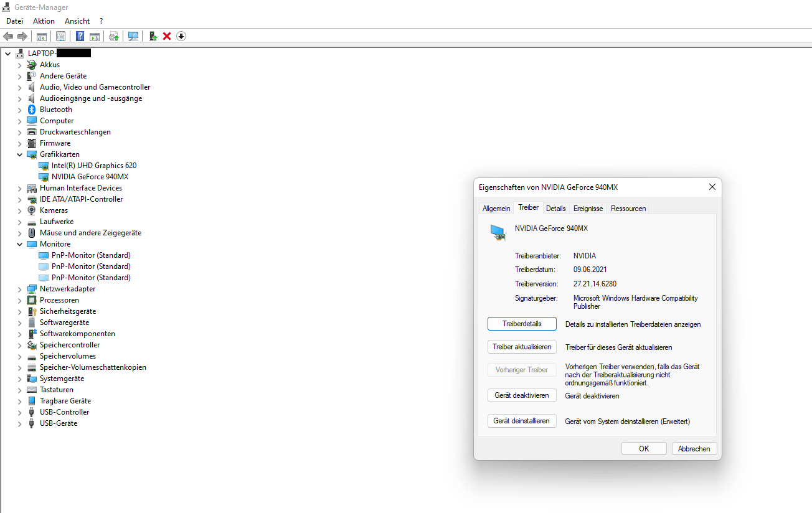Click the scan for hardware changes toolbar icon
The height and width of the screenshot is (513, 812).
tap(133, 36)
